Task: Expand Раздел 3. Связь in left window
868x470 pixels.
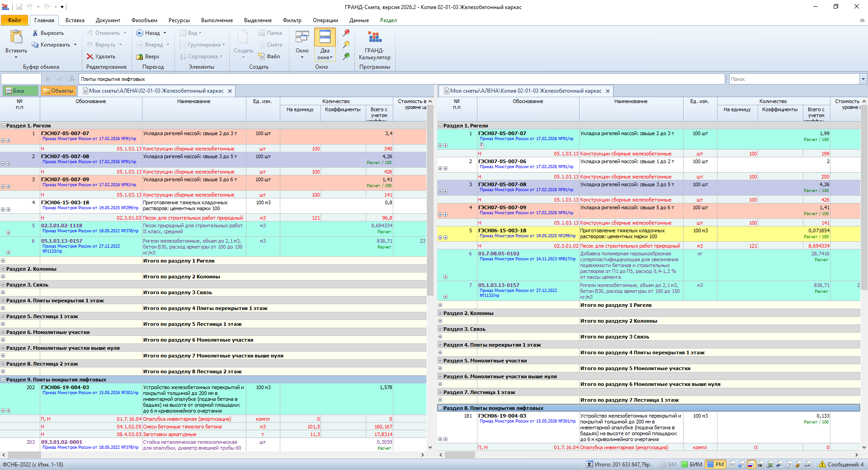Action: 3,285
